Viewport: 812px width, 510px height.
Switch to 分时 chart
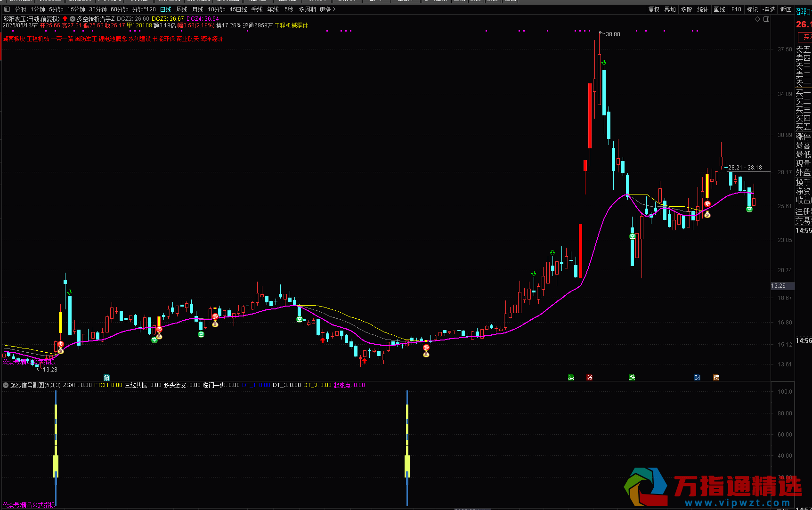21,9
